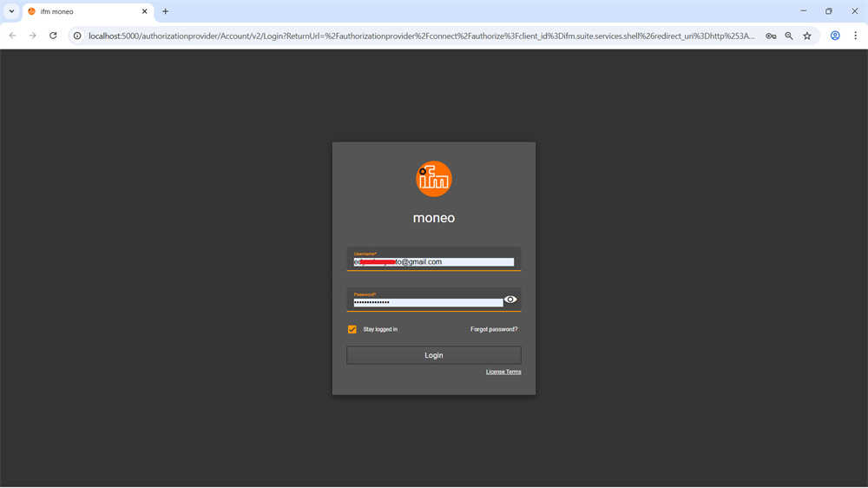Open the zoom magnifier icon in address bar
This screenshot has width=868, height=488.
[x=789, y=36]
